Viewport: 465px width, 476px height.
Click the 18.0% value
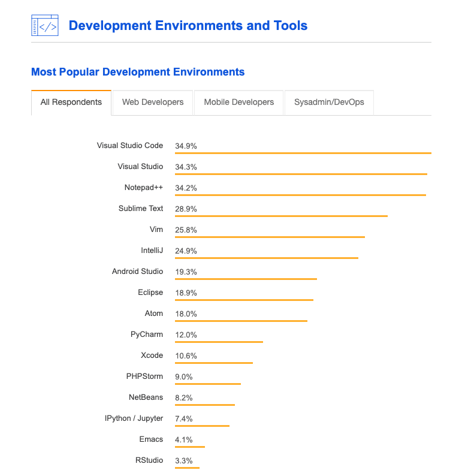[186, 314]
